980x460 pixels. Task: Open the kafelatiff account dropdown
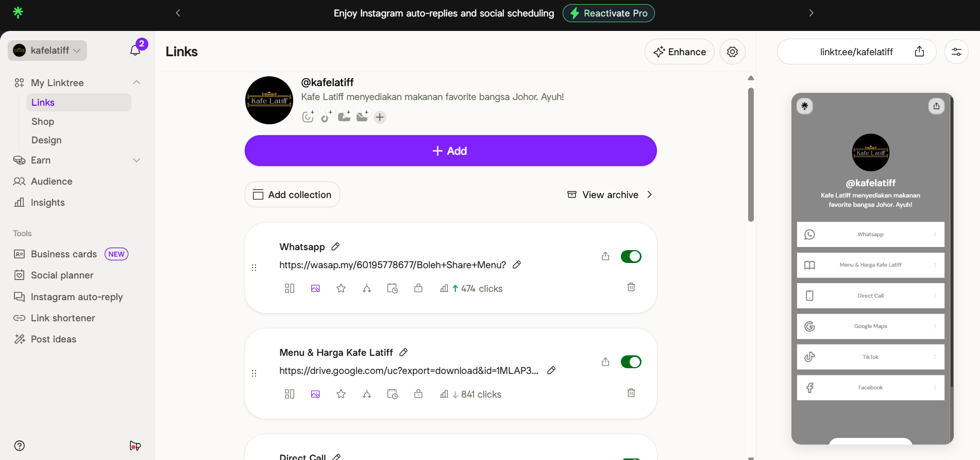coord(47,51)
